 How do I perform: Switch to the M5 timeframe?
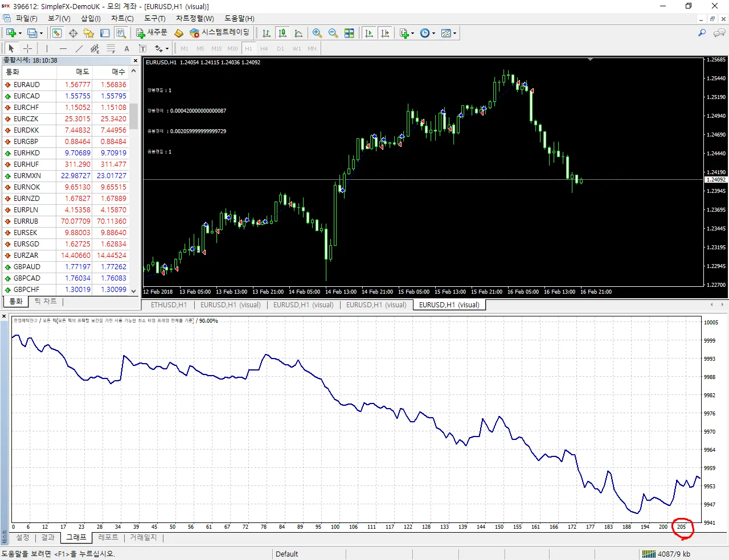[x=200, y=48]
